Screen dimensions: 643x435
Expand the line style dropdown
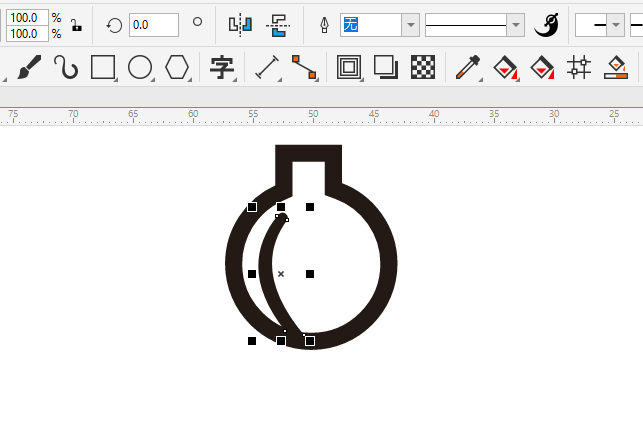(x=515, y=25)
